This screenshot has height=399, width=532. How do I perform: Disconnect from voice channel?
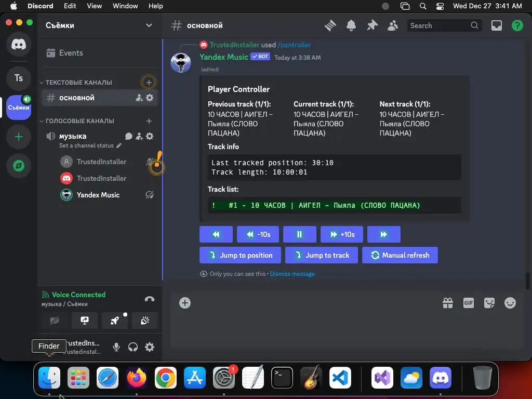150,299
